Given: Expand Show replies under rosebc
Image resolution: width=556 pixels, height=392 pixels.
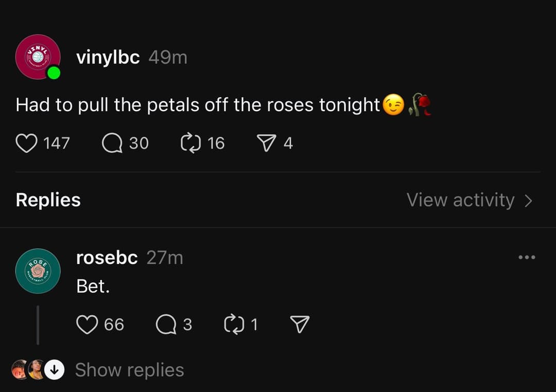Looking at the screenshot, I should (129, 370).
